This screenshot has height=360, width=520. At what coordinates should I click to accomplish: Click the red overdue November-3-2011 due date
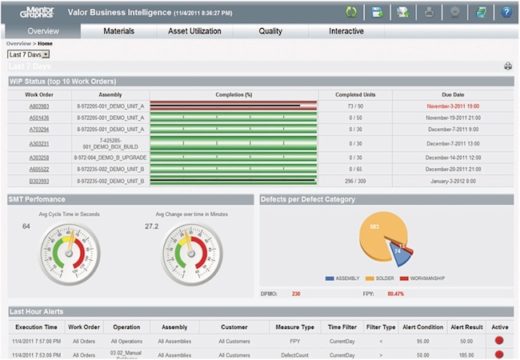[x=453, y=106]
